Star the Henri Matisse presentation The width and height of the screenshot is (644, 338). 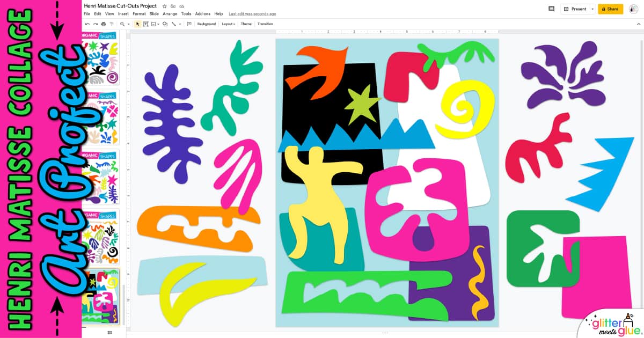click(164, 6)
